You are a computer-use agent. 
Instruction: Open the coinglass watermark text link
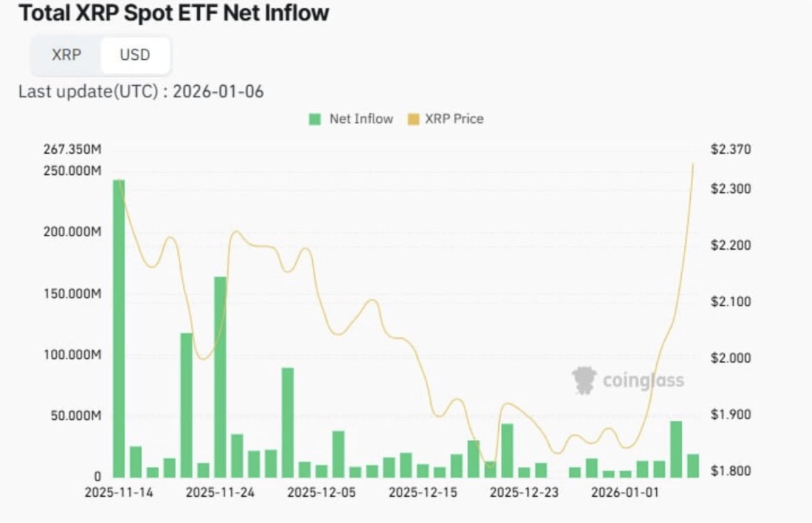[x=643, y=380]
